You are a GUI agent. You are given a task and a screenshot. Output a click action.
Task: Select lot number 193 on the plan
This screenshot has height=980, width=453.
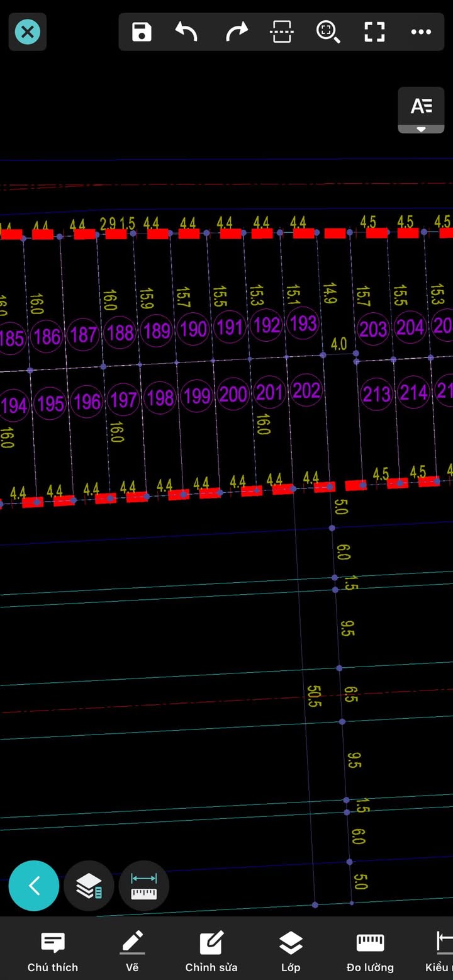[303, 324]
